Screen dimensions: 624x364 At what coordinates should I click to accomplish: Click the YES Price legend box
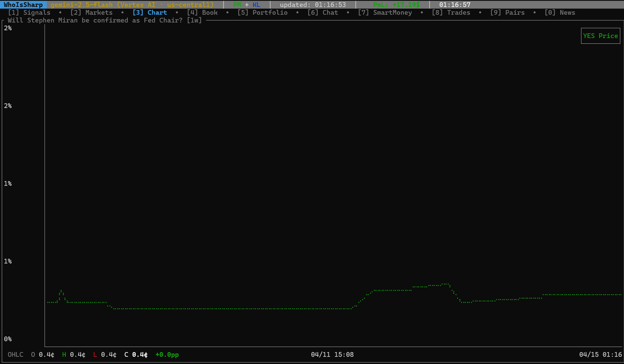(x=600, y=36)
